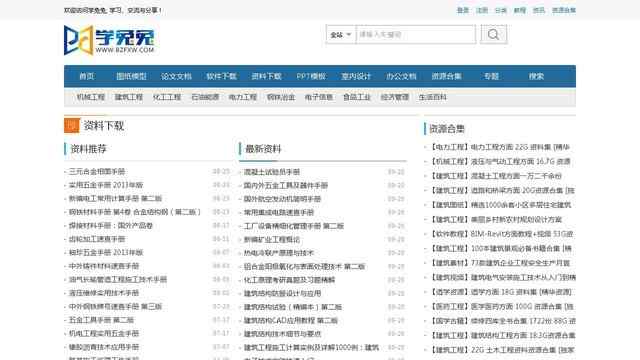The image size is (640, 360).
Task: Select 建筑工程 sub-category
Action: point(129,97)
